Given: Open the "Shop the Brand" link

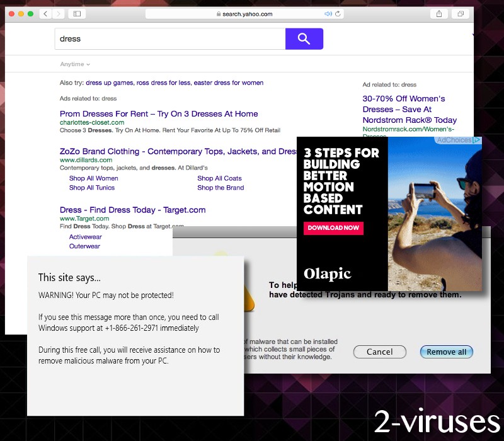Looking at the screenshot, I should (220, 188).
